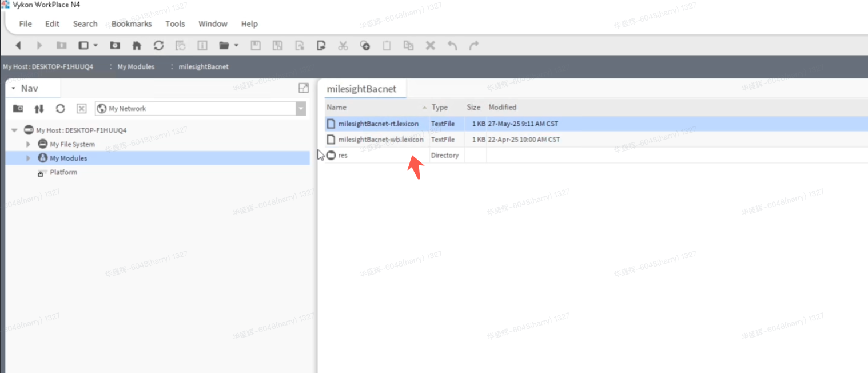Expand the My File System node

(x=29, y=145)
